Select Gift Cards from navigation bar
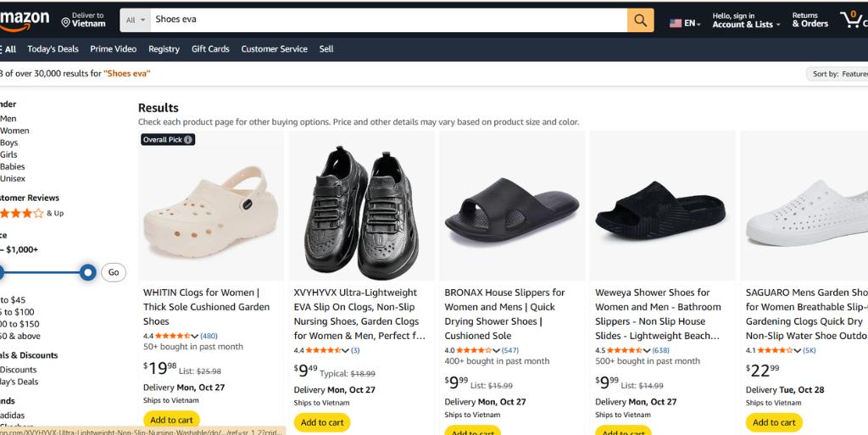Screen dimensions: 868x435 (210, 49)
